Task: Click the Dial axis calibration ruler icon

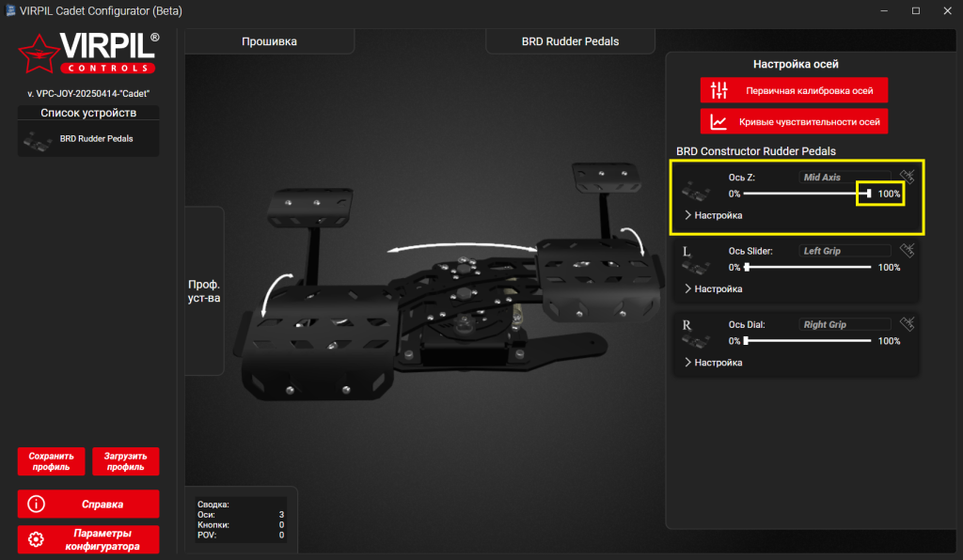Action: (907, 324)
